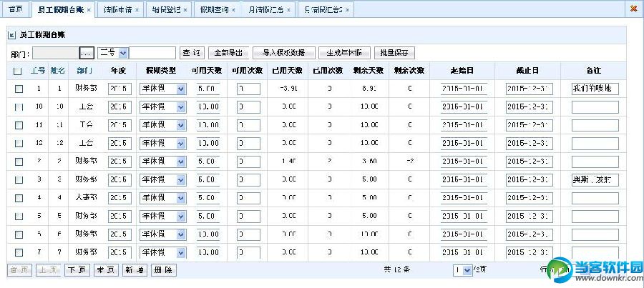Click the 可用天数 field for employee 2
The height and width of the screenshot is (288, 644).
(208, 162)
